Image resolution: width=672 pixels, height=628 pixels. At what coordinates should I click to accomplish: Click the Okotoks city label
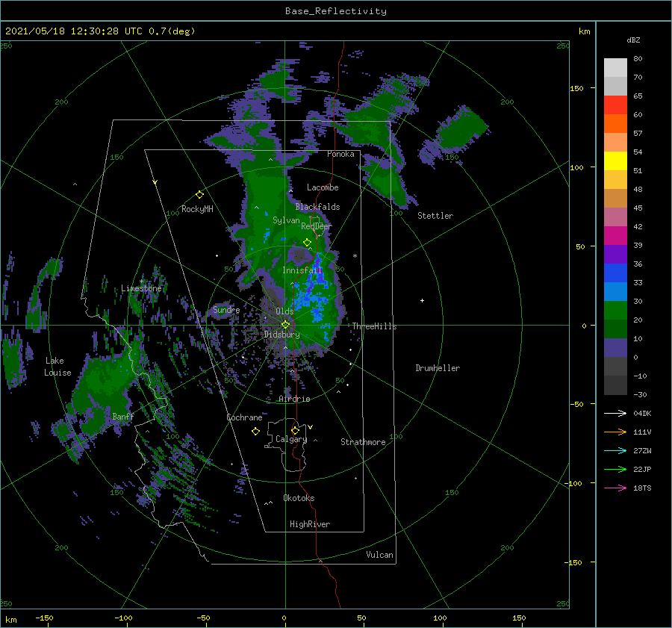pyautogui.click(x=299, y=498)
